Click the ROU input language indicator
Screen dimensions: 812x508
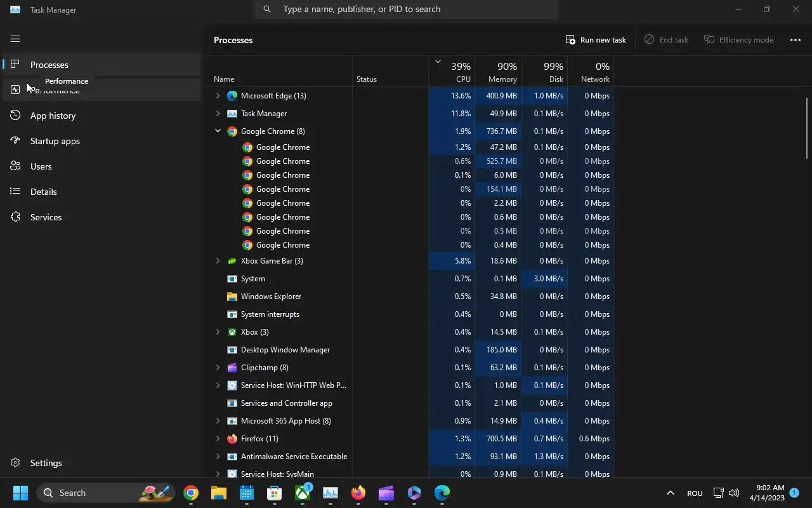click(695, 493)
